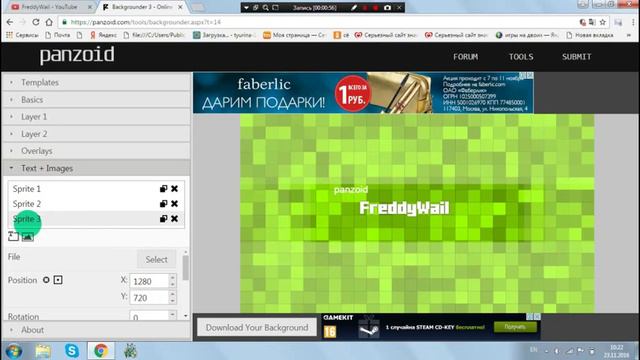Open the Сервисы apps bookmark

coord(22,35)
